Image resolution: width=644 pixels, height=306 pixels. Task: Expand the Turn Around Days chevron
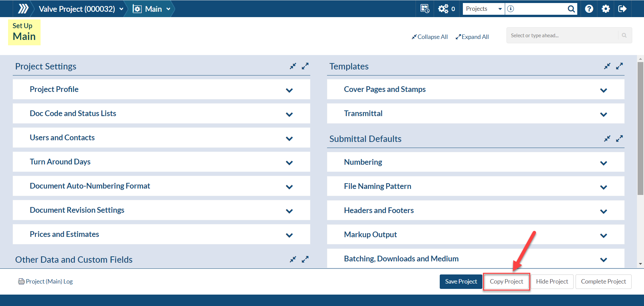[289, 163]
